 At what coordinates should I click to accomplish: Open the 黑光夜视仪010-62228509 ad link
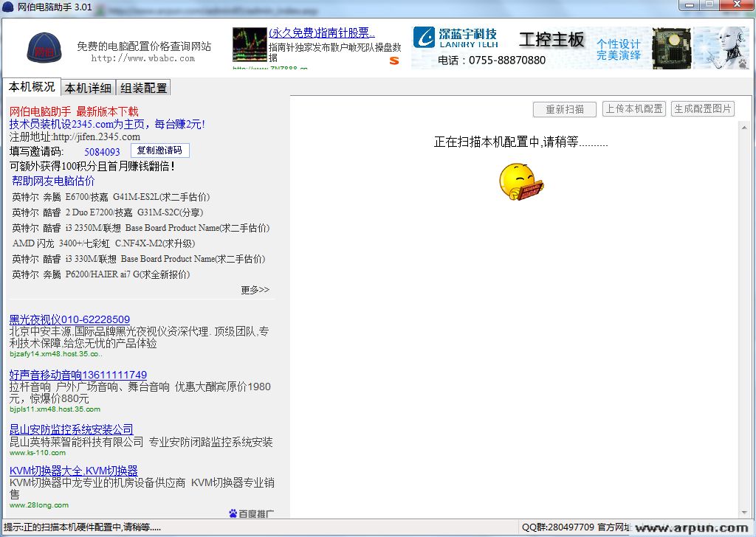click(x=69, y=319)
